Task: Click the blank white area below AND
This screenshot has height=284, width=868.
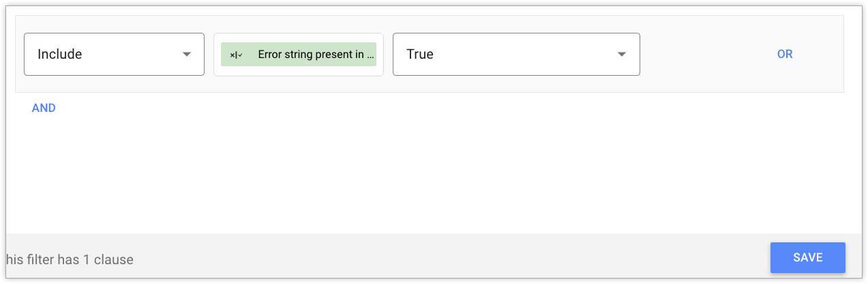Action: pos(409,171)
